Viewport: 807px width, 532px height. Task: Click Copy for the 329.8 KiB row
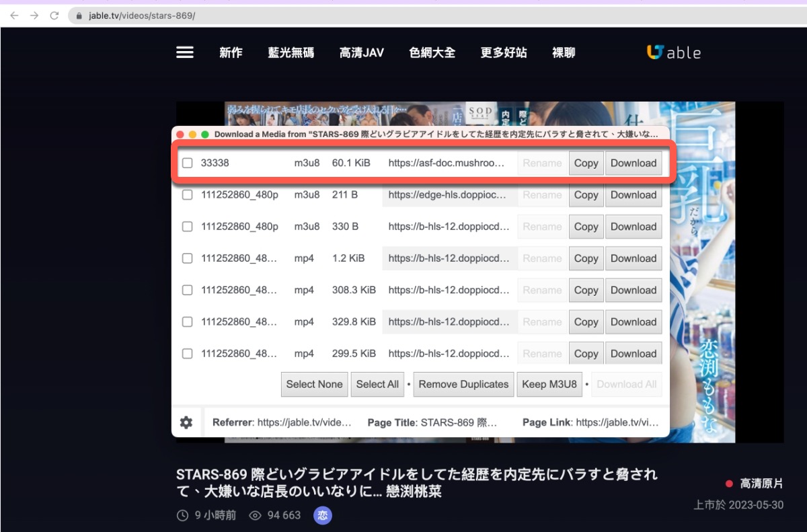[x=586, y=321]
